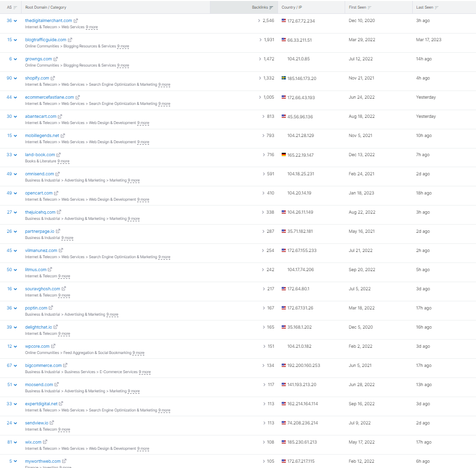476x468 pixels.
Task: Open external link icon for expertdigital.net
Action: pos(61,403)
